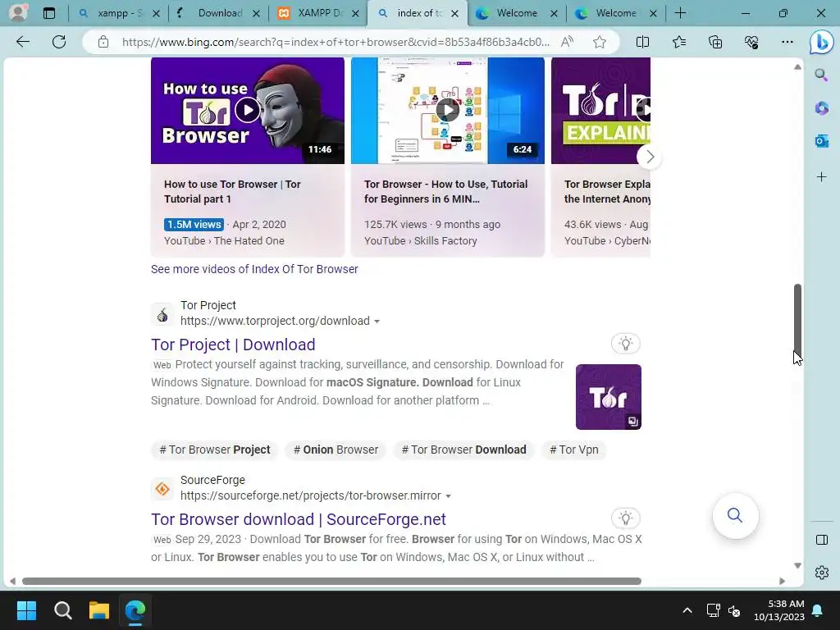This screenshot has width=840, height=630.
Task: Open Tor Project | Download link
Action: click(x=233, y=345)
